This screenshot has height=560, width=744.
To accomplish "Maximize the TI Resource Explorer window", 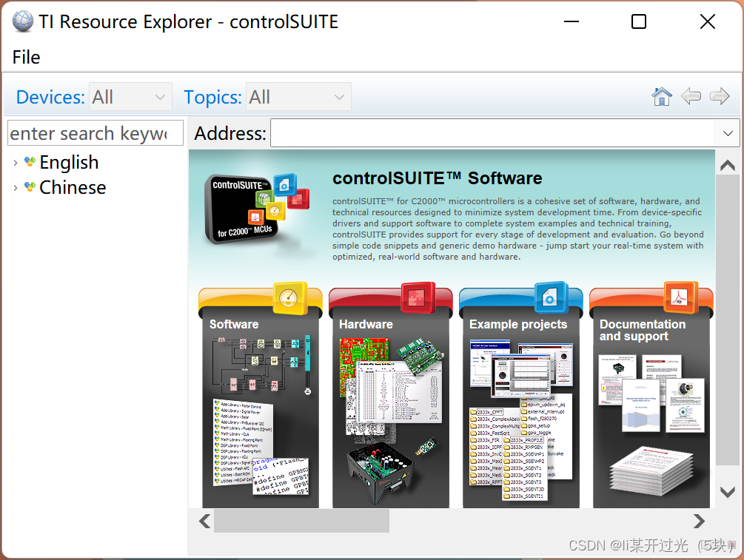I will click(x=639, y=21).
